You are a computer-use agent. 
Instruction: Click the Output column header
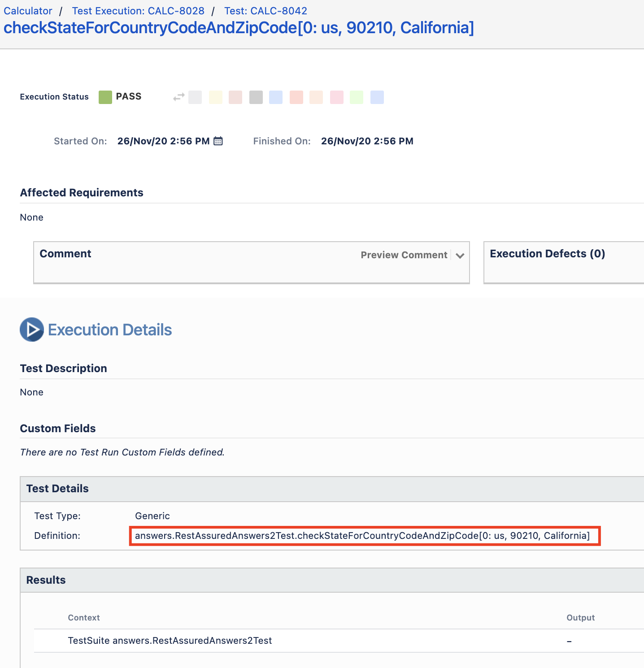[581, 618]
